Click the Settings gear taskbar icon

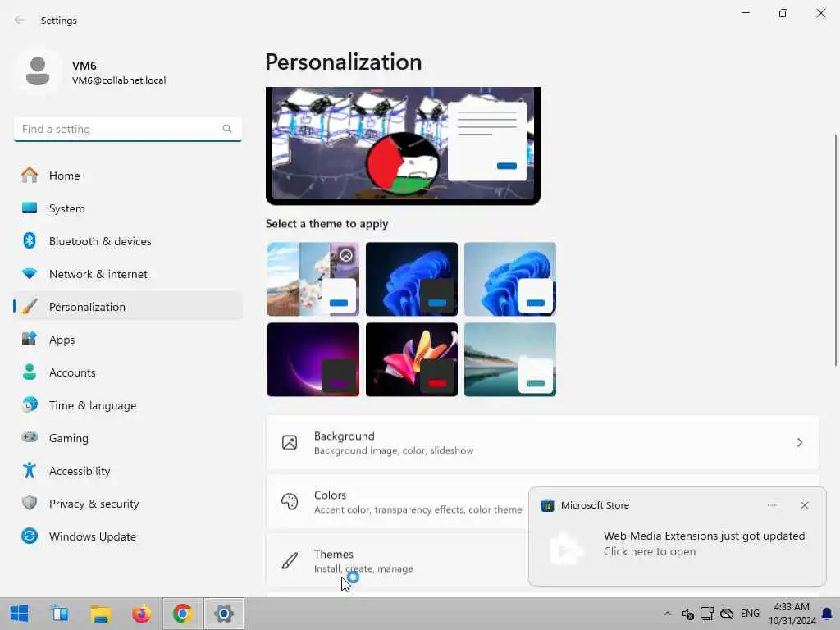tap(224, 614)
